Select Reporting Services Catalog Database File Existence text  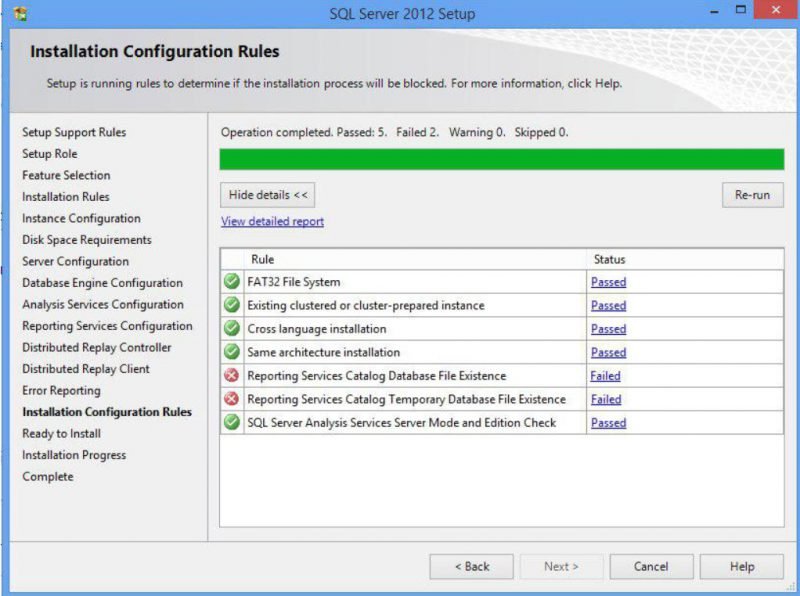click(377, 376)
